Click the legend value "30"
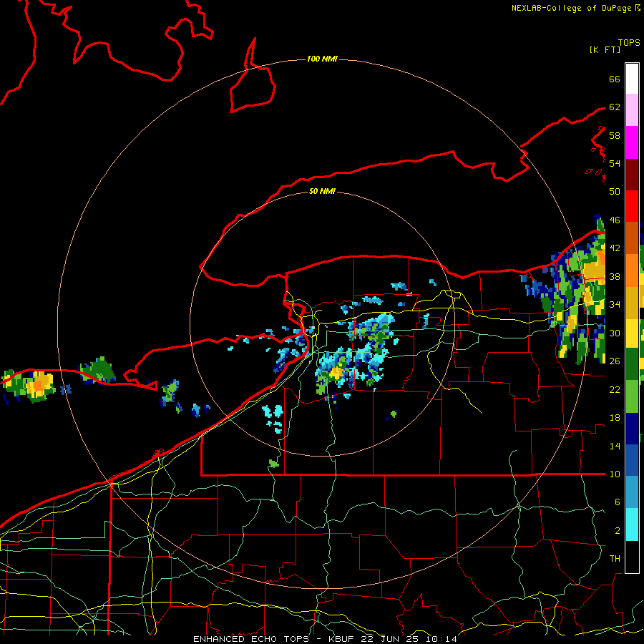The width and height of the screenshot is (644, 644). (x=615, y=333)
